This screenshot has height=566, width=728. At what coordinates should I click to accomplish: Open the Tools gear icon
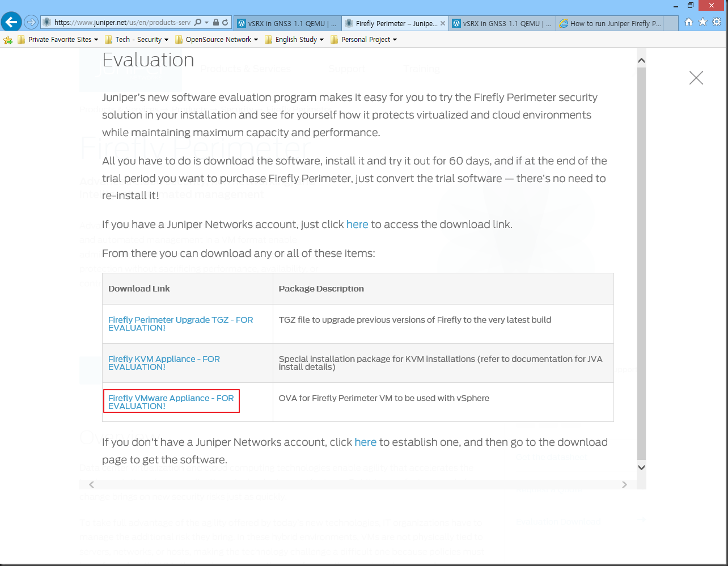pos(717,22)
